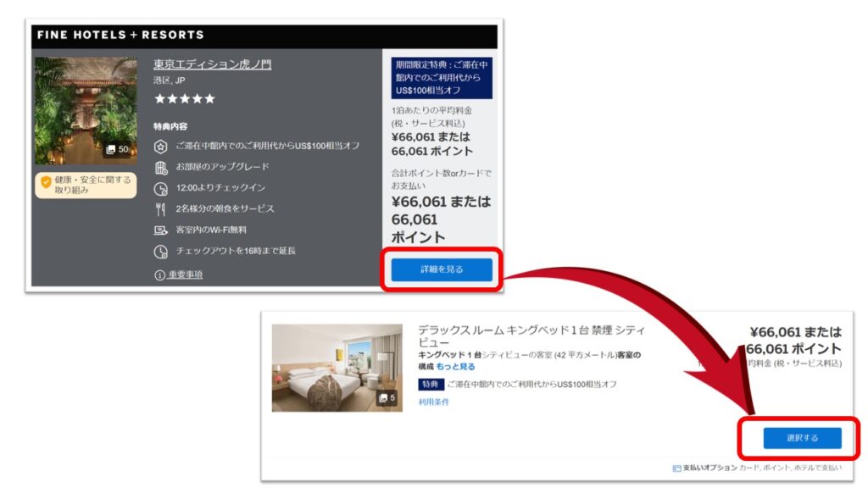Click the clock icon beside 12:00よりチェックイン

click(x=160, y=189)
